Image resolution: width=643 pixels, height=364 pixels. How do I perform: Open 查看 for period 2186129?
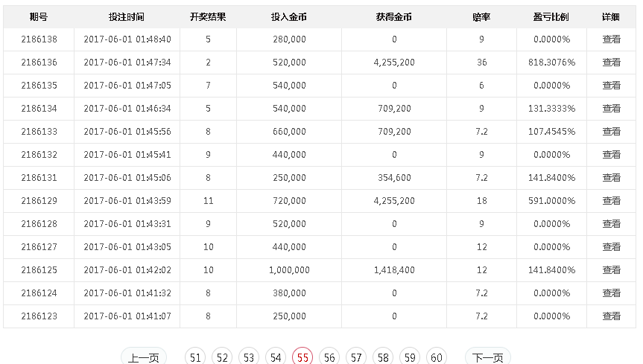611,201
